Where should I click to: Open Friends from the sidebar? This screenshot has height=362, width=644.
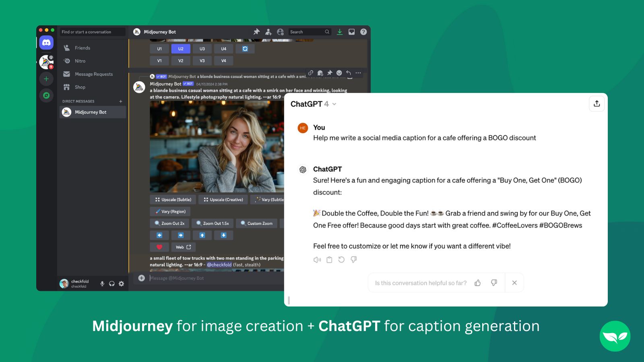click(x=82, y=47)
